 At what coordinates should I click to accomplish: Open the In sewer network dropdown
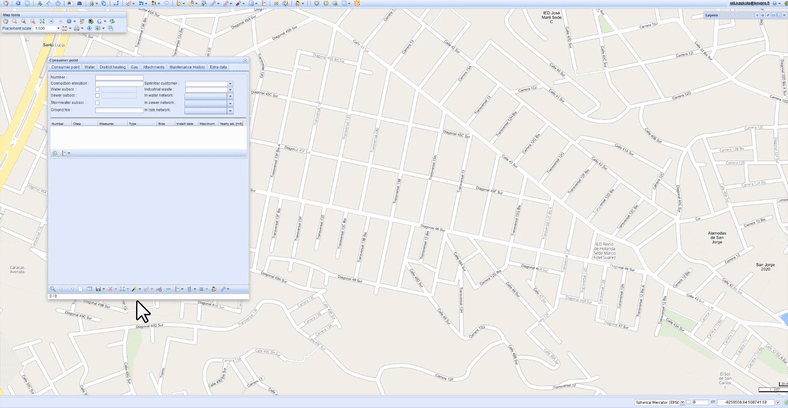click(x=230, y=104)
